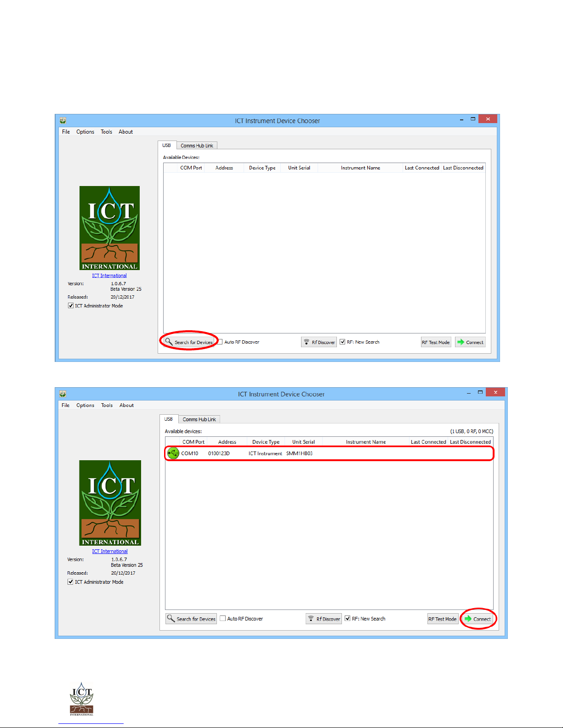Open Tools menu in upper window

[107, 132]
